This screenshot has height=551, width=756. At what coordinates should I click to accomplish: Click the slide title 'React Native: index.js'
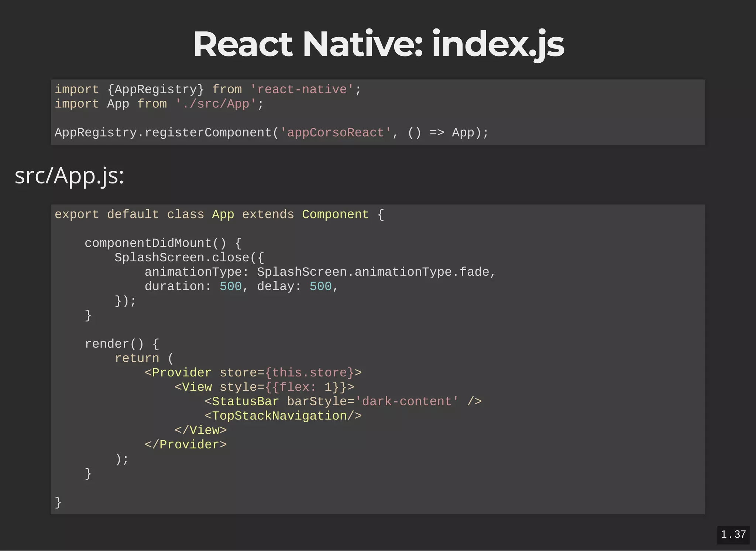point(378,45)
